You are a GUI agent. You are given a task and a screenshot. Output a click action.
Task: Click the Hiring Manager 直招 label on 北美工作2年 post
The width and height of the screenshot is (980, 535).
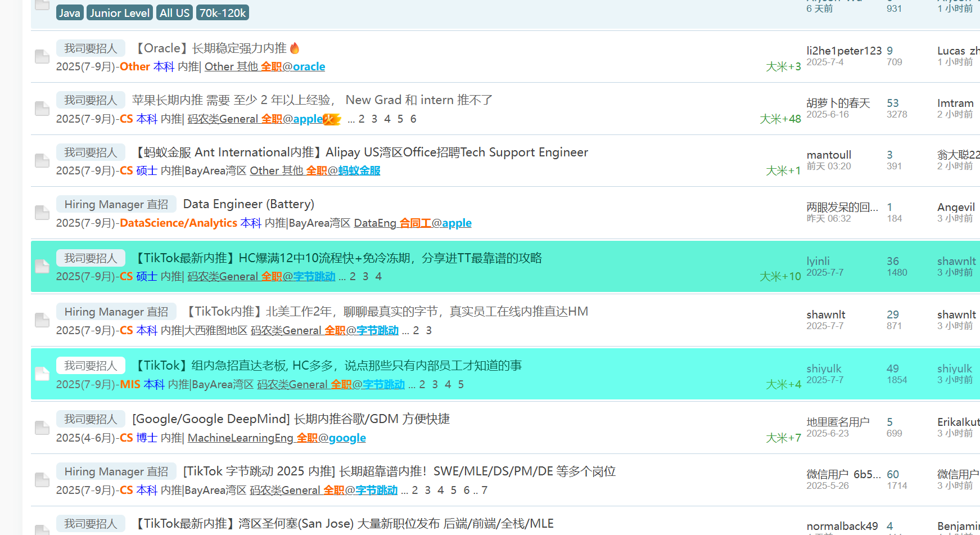(x=116, y=312)
